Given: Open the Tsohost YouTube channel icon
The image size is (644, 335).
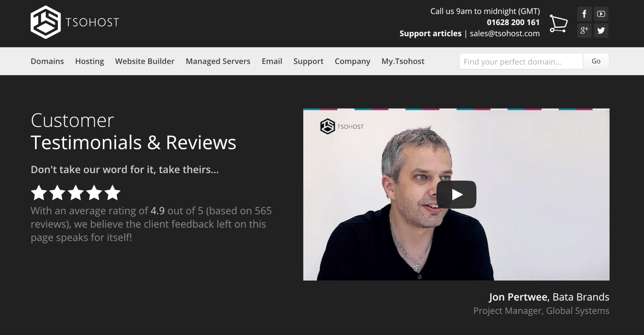Looking at the screenshot, I should (x=601, y=14).
